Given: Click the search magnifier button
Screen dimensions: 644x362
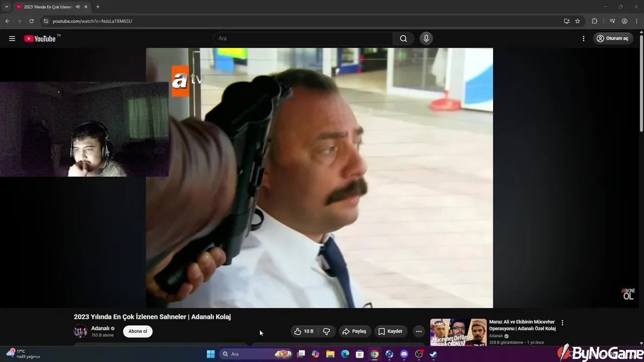Looking at the screenshot, I should [x=404, y=39].
